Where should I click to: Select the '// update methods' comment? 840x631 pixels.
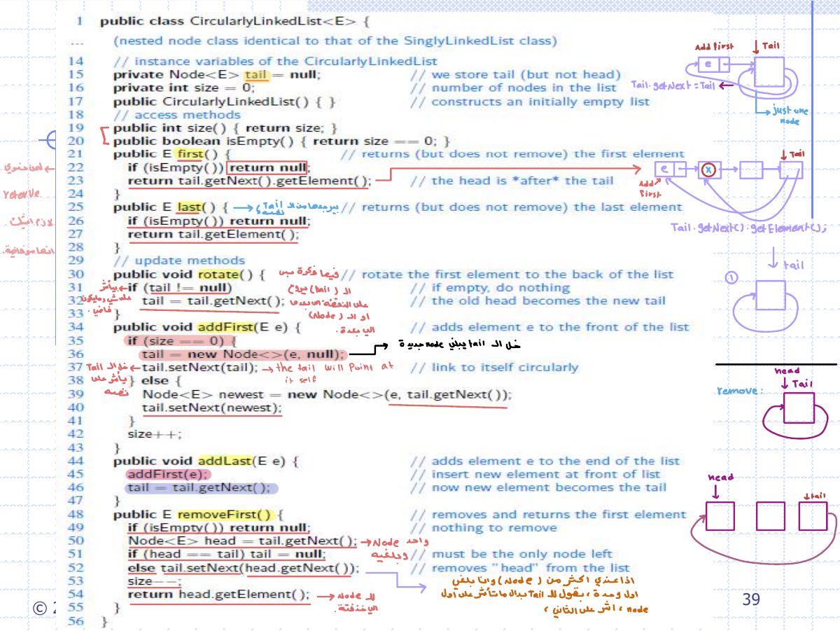(180, 261)
